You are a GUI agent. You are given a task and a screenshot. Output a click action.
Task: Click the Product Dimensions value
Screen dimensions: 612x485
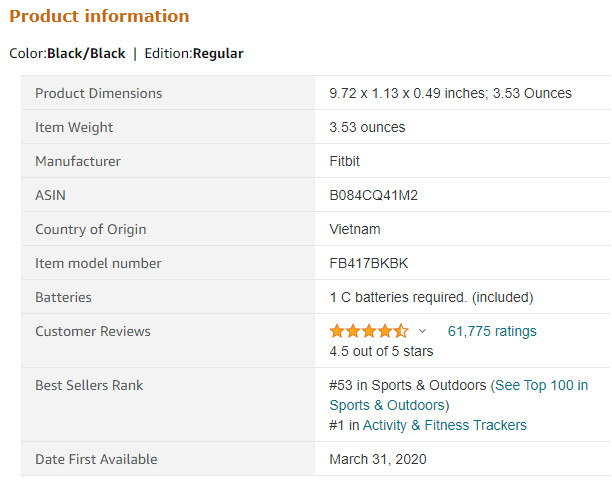tap(450, 93)
